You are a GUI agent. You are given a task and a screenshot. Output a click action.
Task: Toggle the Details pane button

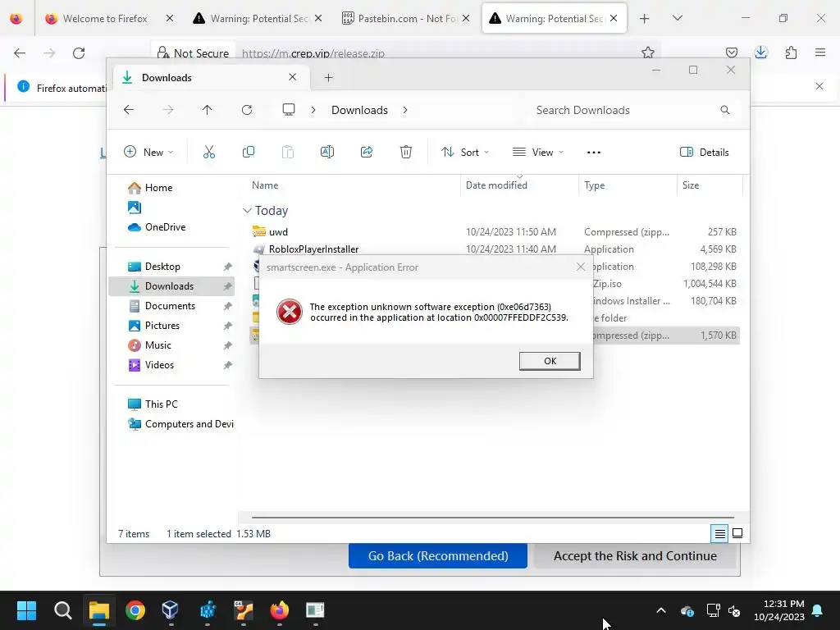[x=704, y=152]
